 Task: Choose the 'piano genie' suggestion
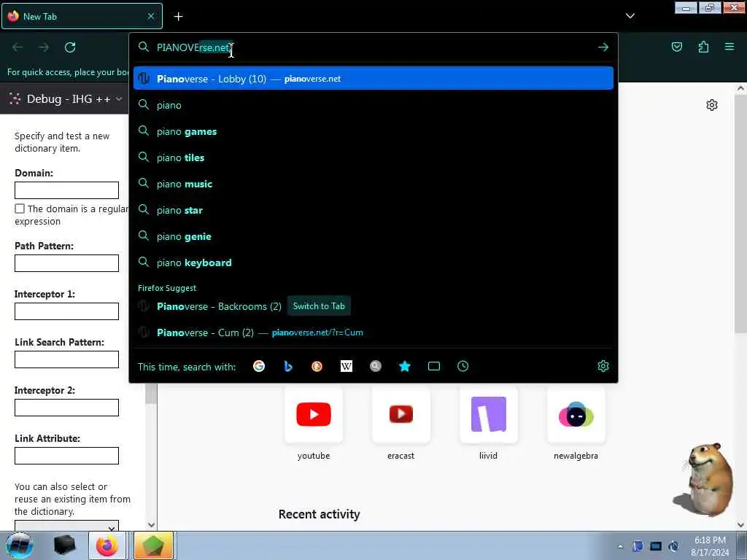point(373,236)
